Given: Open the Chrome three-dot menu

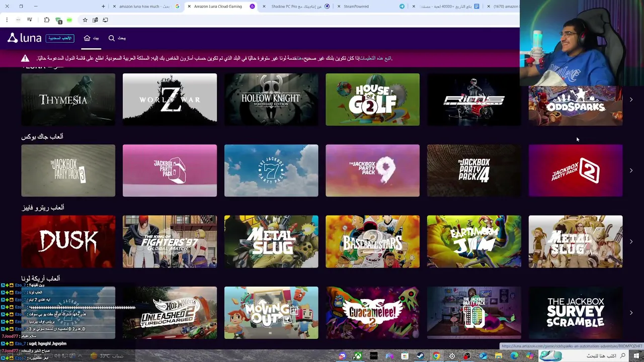Looking at the screenshot, I should pyautogui.click(x=7, y=20).
